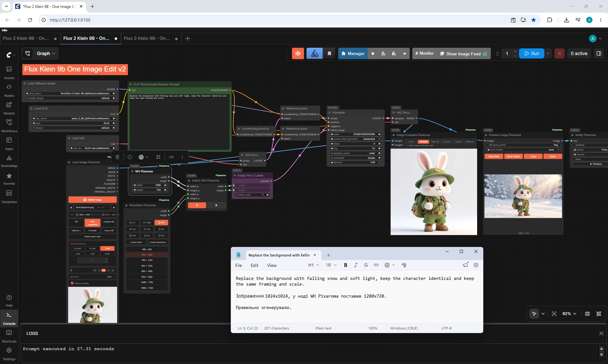Open more options on node toolbar

pyautogui.click(x=182, y=157)
